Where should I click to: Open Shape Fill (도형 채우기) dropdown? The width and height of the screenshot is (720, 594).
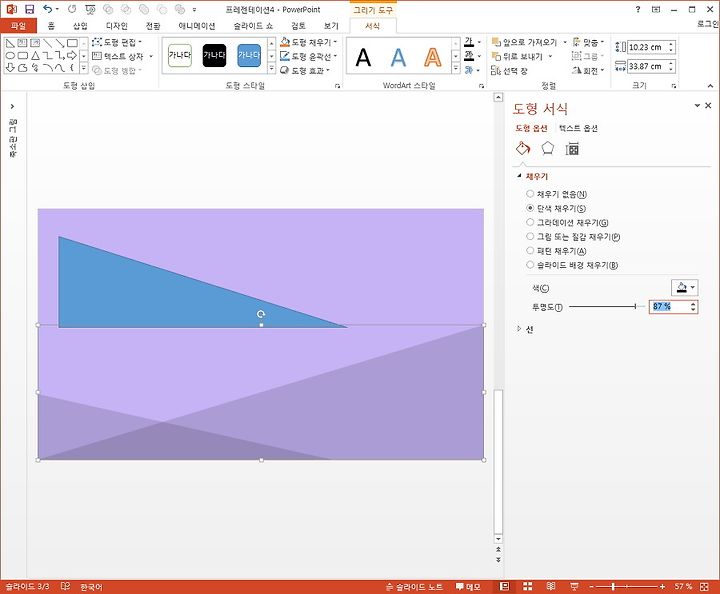[309, 42]
